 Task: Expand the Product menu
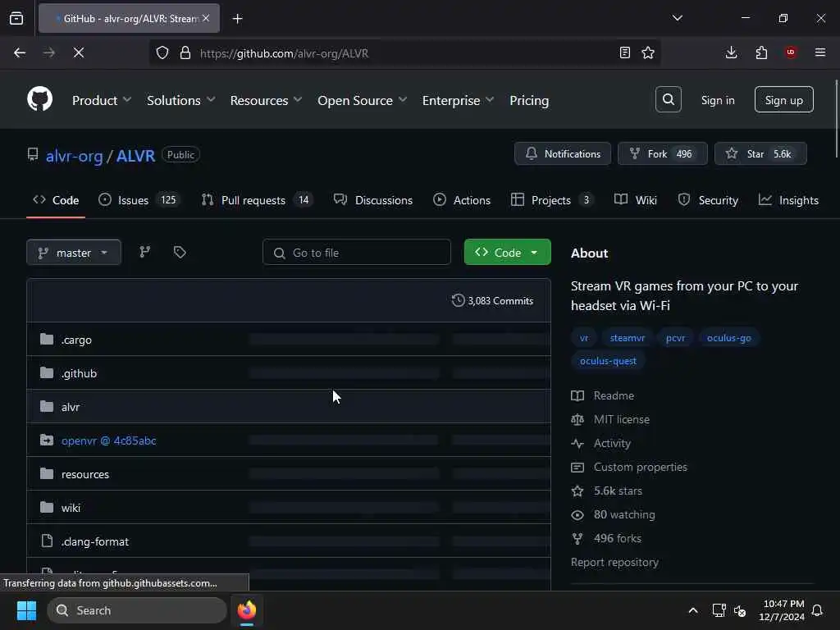click(x=101, y=100)
